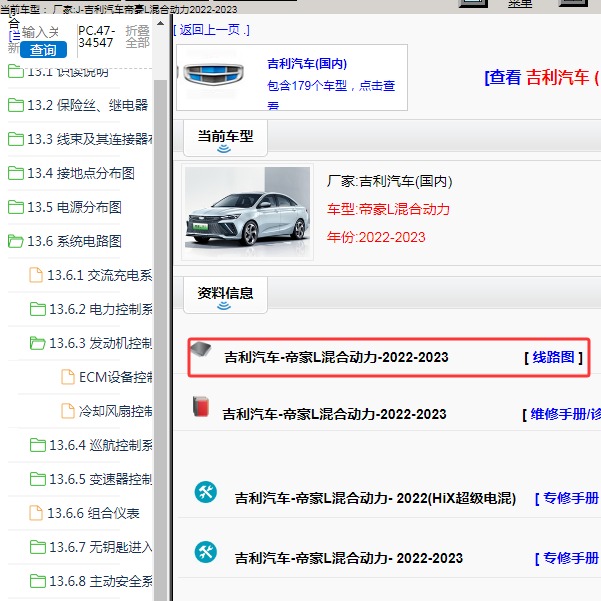Click the 输入关 keyword input field
The image size is (601, 601).
click(40, 33)
